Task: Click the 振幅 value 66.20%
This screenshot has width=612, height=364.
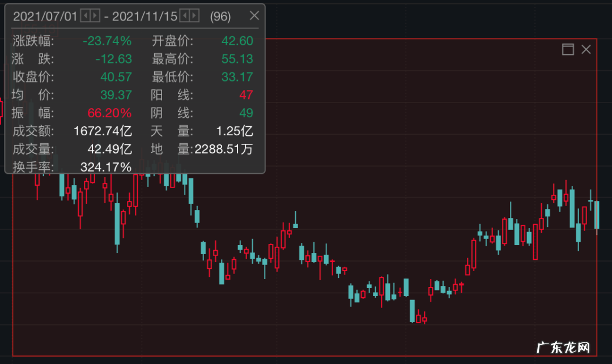Action: coord(109,113)
